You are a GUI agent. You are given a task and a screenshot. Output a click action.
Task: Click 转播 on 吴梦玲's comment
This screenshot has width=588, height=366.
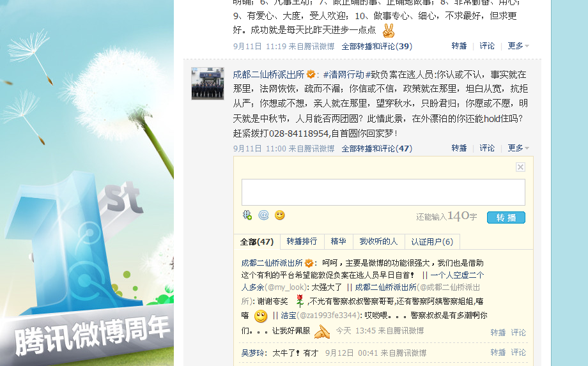[x=498, y=353]
